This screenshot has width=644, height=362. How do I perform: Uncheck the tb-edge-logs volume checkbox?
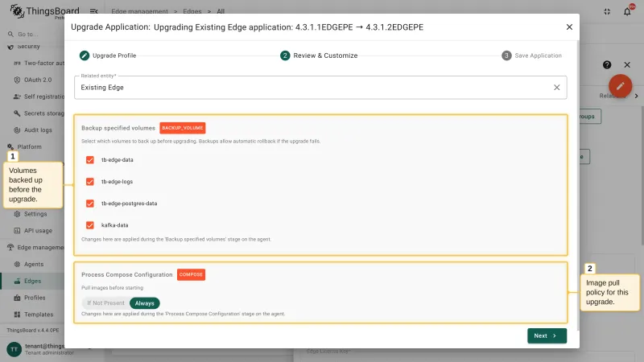click(x=90, y=182)
